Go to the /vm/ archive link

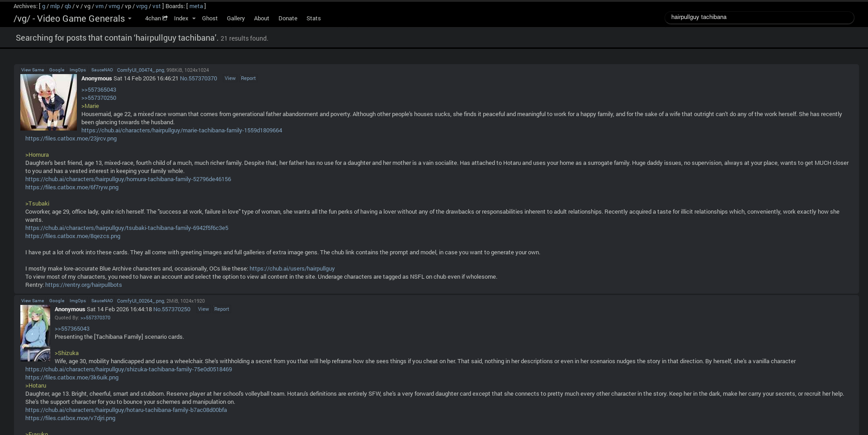pos(99,6)
